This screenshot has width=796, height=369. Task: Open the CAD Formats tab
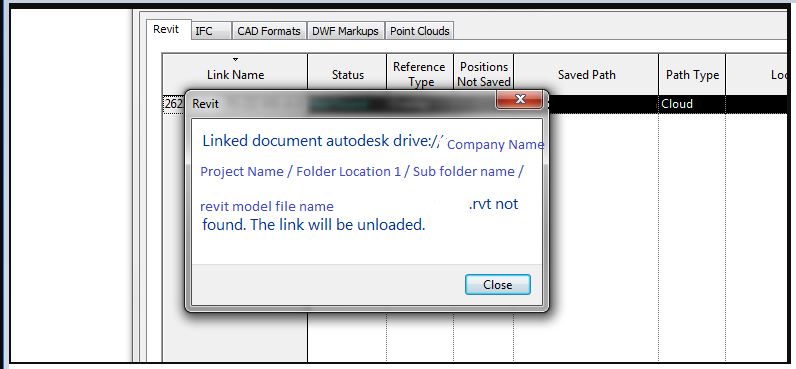point(269,31)
